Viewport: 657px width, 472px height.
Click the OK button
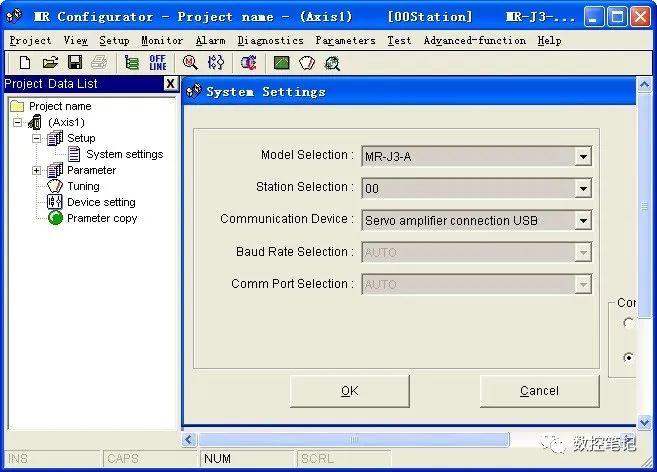[x=349, y=391]
